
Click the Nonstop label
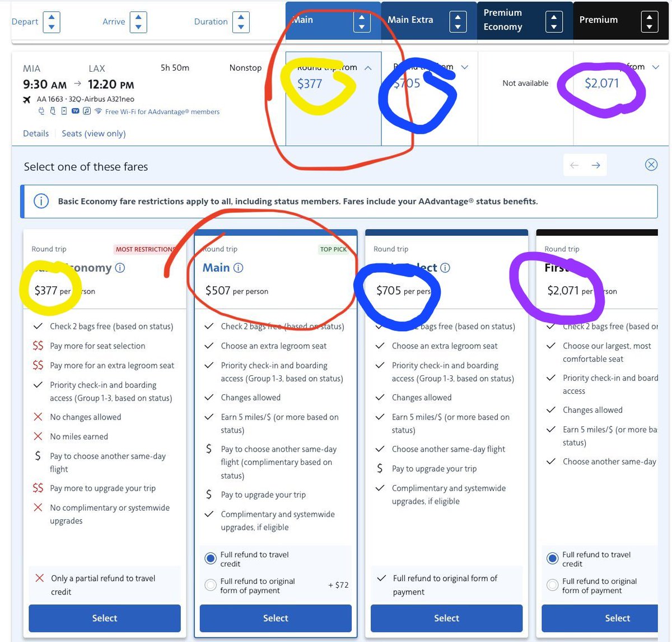click(245, 68)
